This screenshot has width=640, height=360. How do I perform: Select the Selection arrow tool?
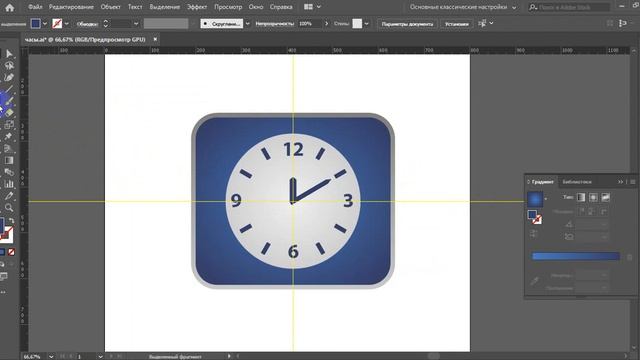9,53
